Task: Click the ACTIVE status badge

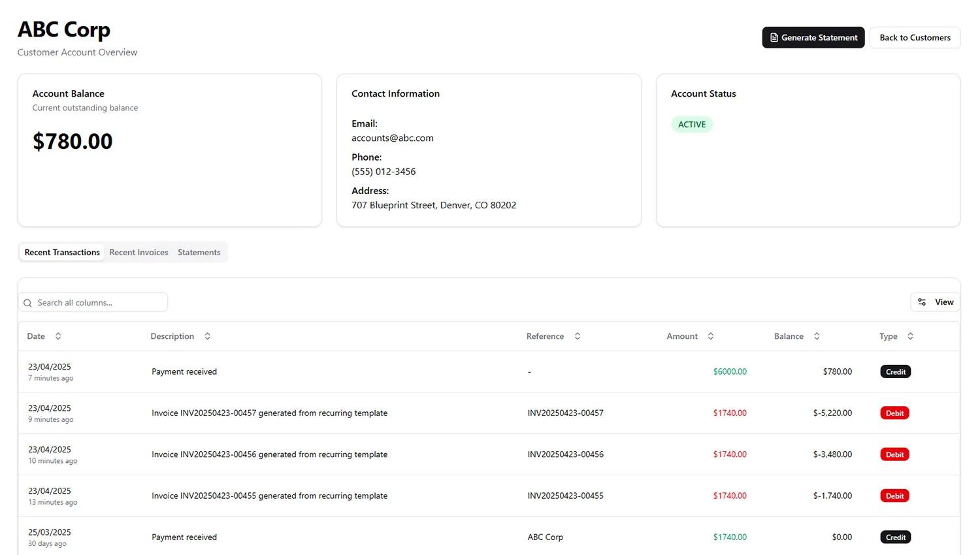Action: (692, 125)
